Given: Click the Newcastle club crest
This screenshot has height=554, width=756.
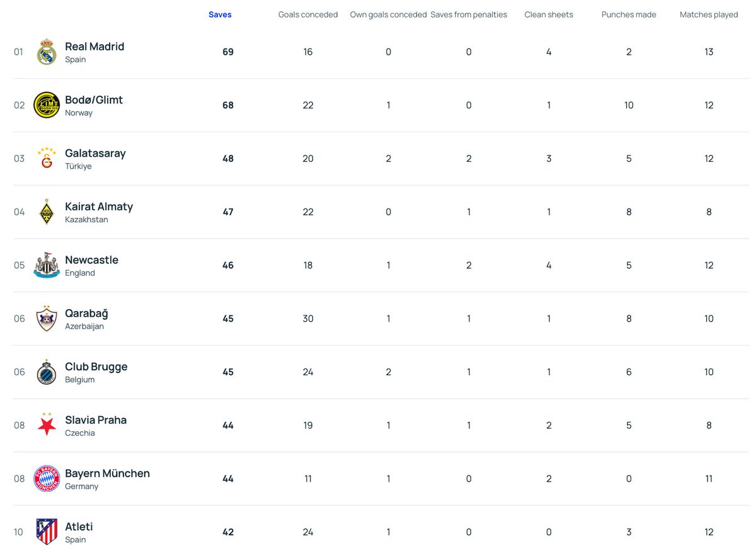Looking at the screenshot, I should (47, 265).
